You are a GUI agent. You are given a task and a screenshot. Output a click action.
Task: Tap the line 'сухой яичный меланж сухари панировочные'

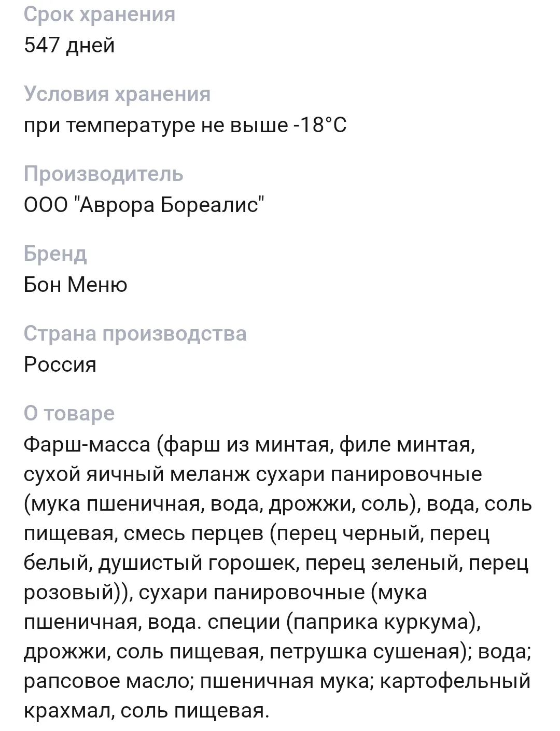253,474
